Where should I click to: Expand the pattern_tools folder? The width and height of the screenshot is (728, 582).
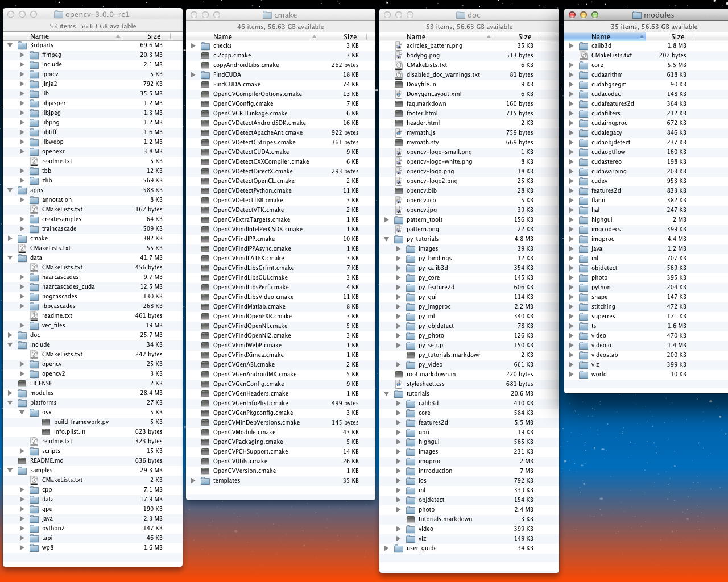click(x=387, y=220)
